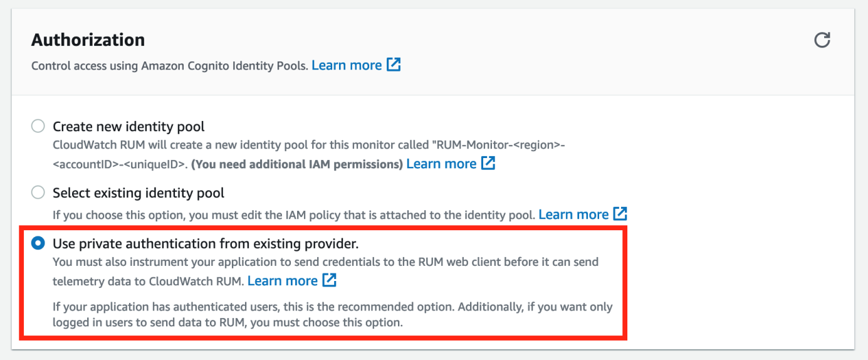Click external-link icon after IAM permissions Learn more
The height and width of the screenshot is (360, 868).
(488, 163)
